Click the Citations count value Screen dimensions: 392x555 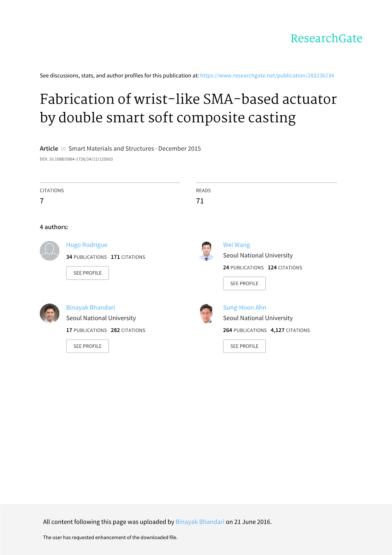[x=42, y=201]
